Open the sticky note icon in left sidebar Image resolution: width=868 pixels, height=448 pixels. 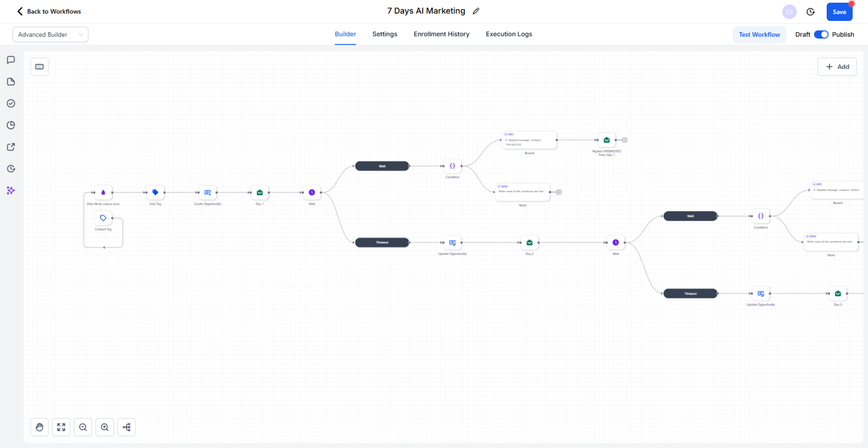11,82
